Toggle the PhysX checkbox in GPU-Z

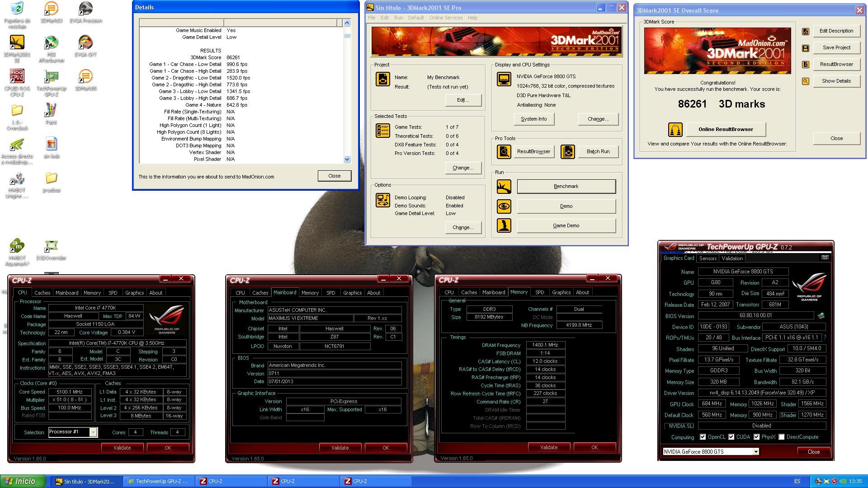pos(756,437)
